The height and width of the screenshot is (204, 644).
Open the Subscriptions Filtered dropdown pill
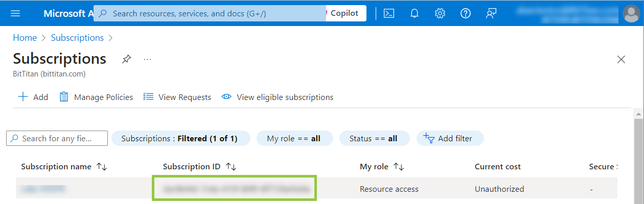(180, 138)
